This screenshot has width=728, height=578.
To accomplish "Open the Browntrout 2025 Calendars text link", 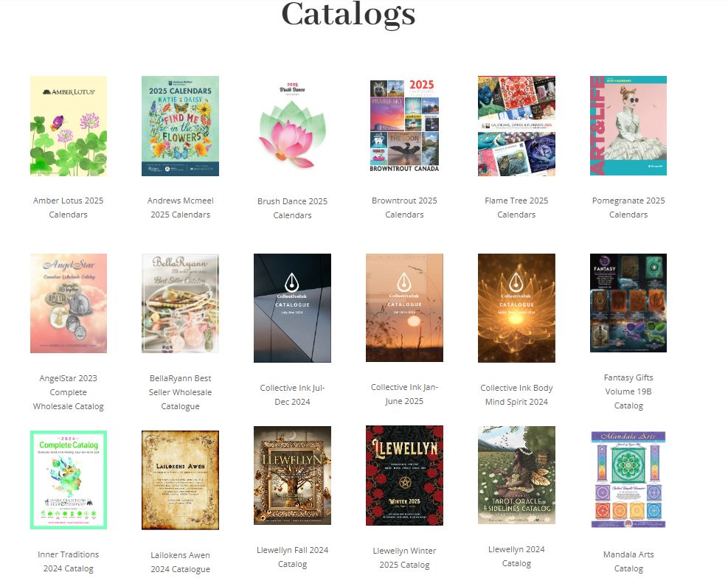I will (x=404, y=207).
